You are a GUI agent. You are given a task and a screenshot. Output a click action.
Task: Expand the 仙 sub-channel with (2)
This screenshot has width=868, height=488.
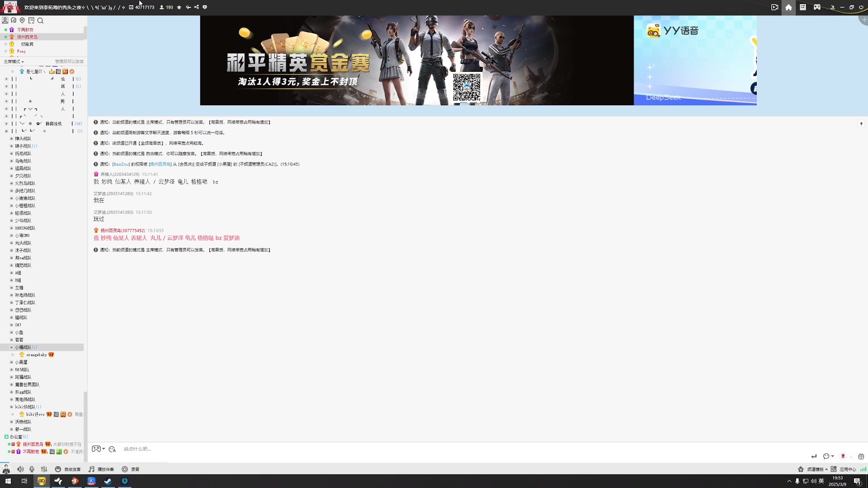click(x=6, y=79)
